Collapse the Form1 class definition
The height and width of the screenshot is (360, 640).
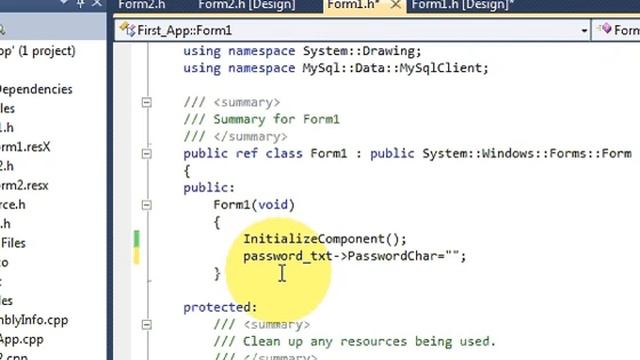(147, 153)
